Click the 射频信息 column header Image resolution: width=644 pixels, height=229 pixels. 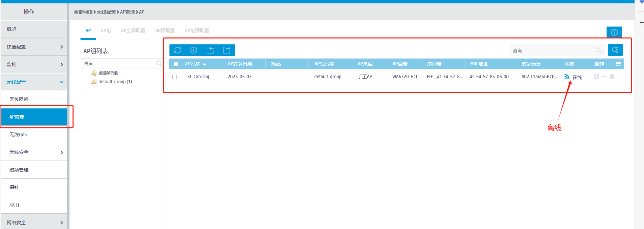531,64
